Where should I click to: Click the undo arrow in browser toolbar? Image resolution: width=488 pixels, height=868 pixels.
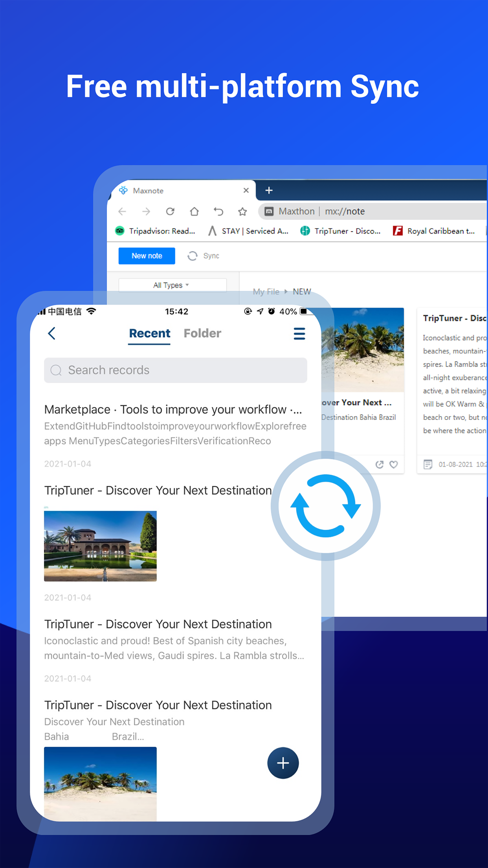click(218, 211)
